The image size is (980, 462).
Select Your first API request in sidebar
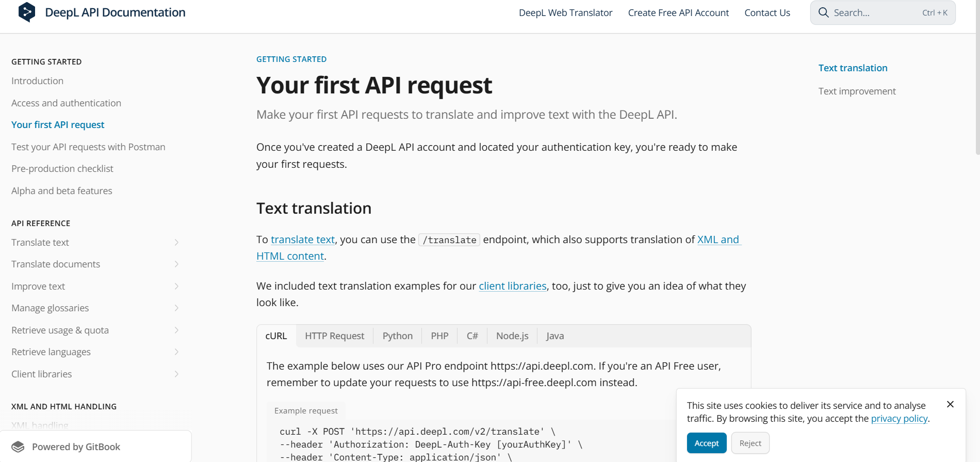[58, 125]
